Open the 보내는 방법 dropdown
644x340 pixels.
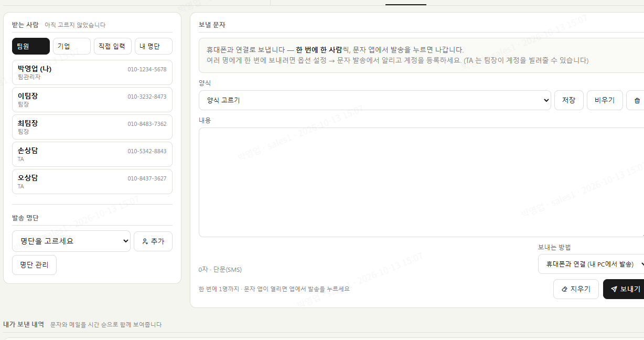pyautogui.click(x=591, y=264)
